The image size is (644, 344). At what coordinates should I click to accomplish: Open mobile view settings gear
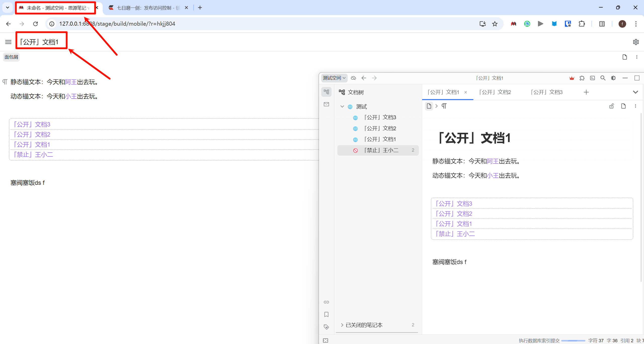(x=636, y=42)
